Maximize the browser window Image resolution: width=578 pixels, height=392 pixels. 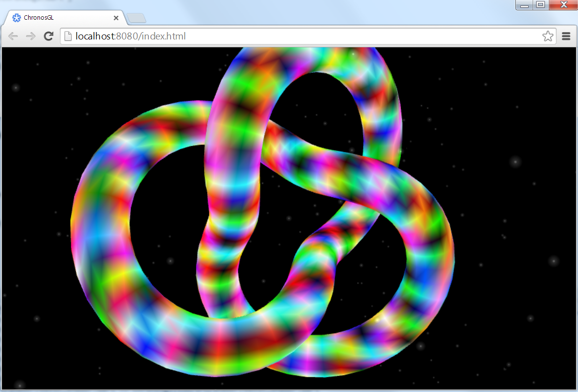point(541,5)
